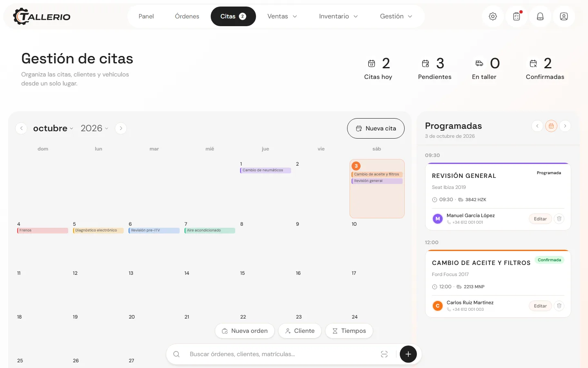
Task: Open the notifications bell
Action: coord(540,16)
